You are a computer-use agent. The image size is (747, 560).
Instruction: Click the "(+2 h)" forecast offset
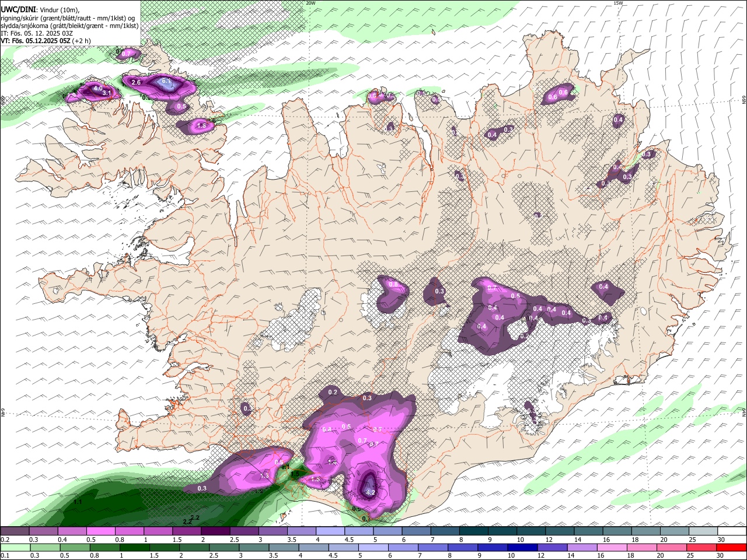point(83,41)
